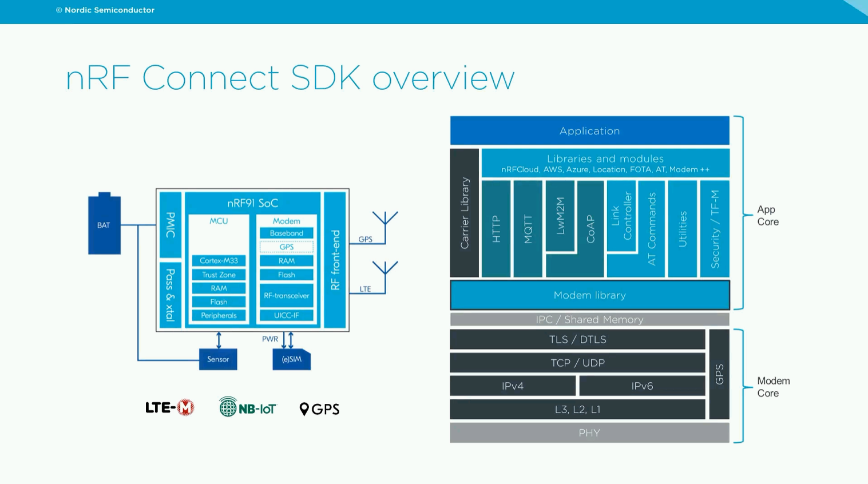Screen dimensions: 868x484
Task: Click the PHY layer bar
Action: tap(590, 433)
